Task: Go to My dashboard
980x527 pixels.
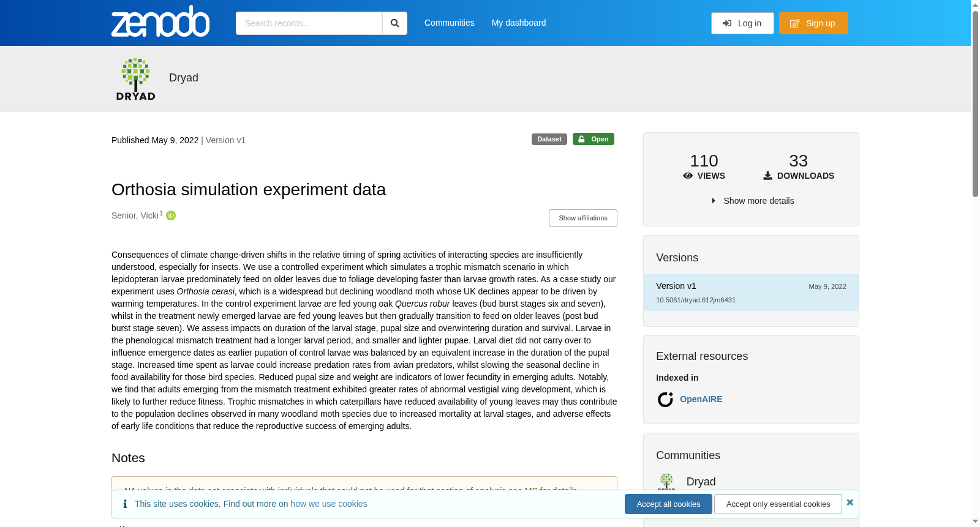Action: coord(519,23)
